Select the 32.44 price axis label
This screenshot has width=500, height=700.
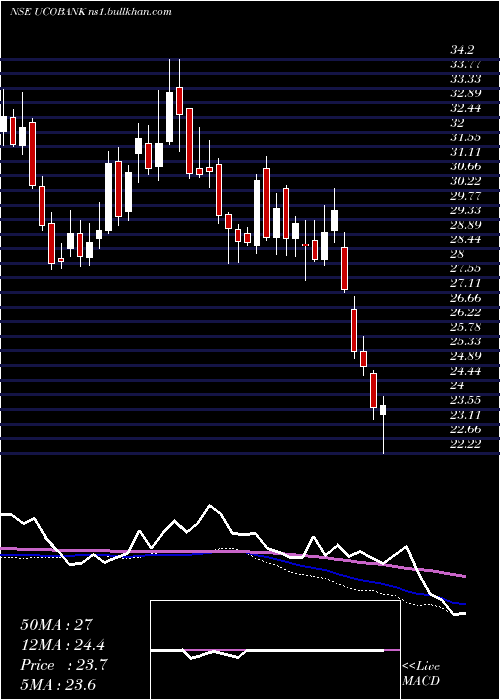(x=465, y=108)
